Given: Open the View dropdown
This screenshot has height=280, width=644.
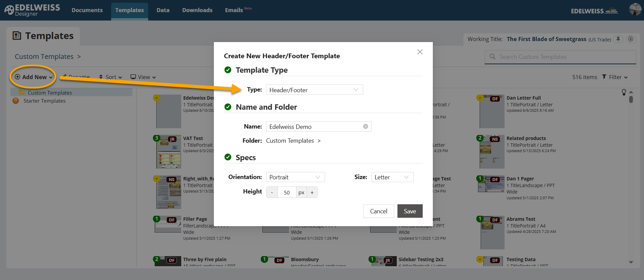Looking at the screenshot, I should tap(143, 77).
